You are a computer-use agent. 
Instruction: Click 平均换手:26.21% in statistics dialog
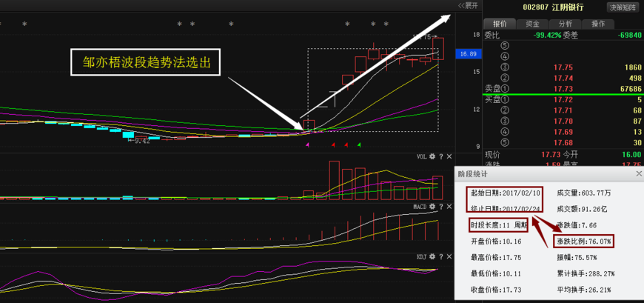point(583,290)
